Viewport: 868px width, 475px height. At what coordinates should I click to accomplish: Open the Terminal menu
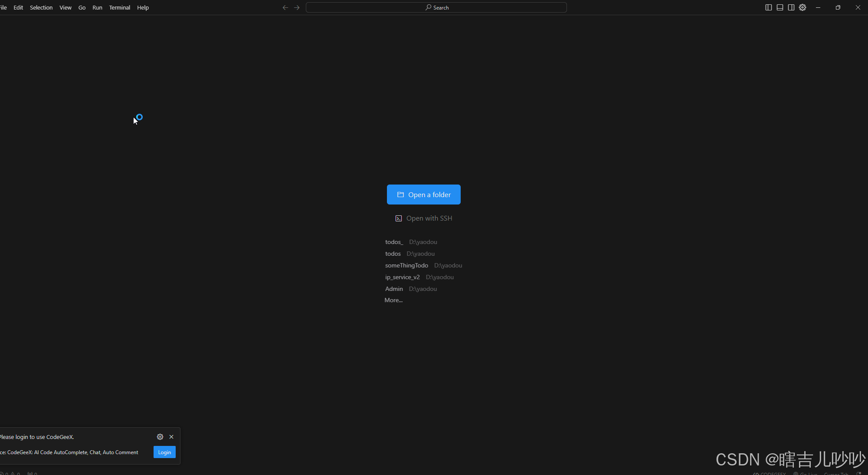click(x=119, y=7)
